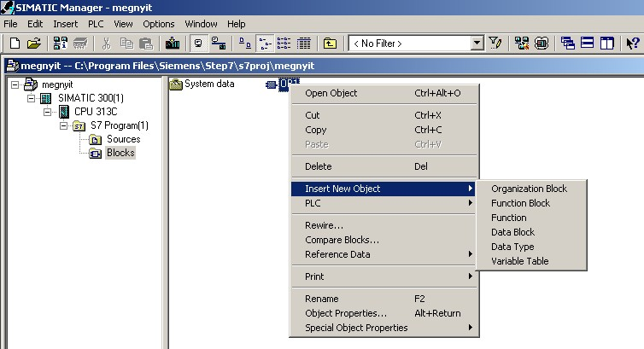Choose Rewire… from context menu
The width and height of the screenshot is (644, 349).
pyautogui.click(x=384, y=225)
